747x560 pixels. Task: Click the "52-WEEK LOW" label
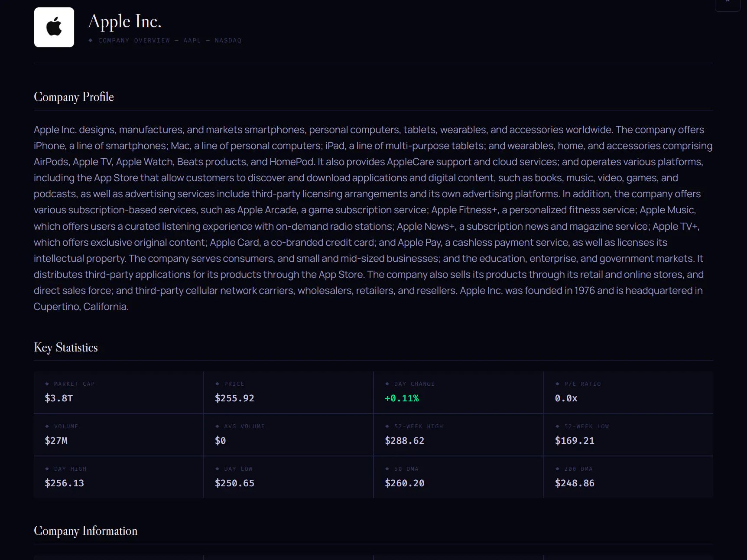click(587, 427)
